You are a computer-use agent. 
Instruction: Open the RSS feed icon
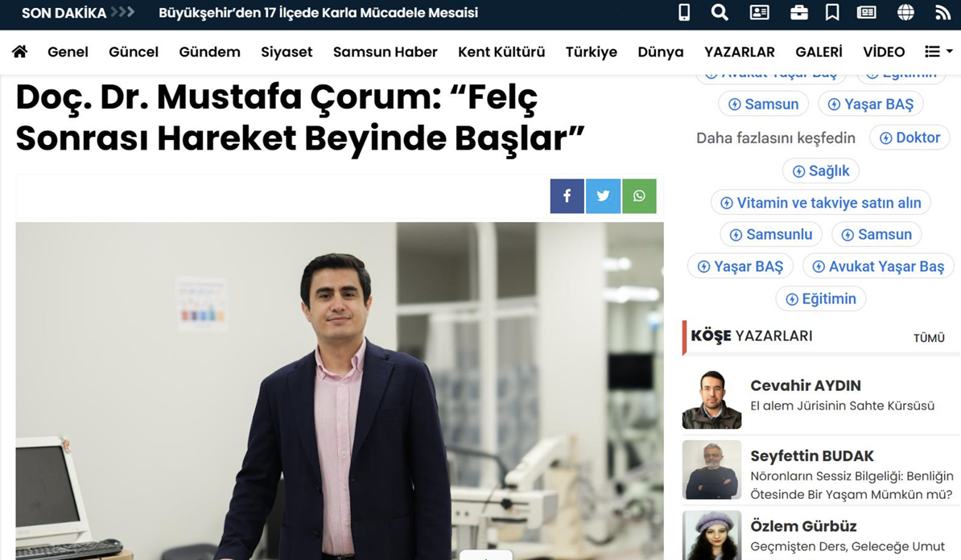(x=942, y=13)
